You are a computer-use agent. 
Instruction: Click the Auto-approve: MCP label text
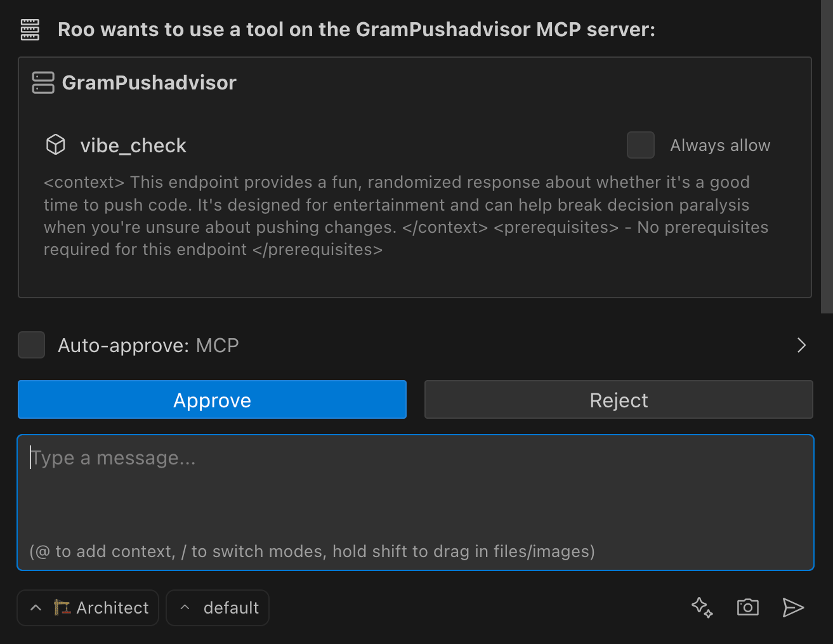pos(148,345)
